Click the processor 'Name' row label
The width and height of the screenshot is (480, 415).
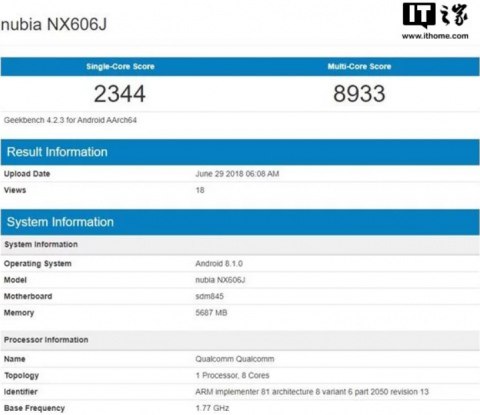tap(15, 359)
